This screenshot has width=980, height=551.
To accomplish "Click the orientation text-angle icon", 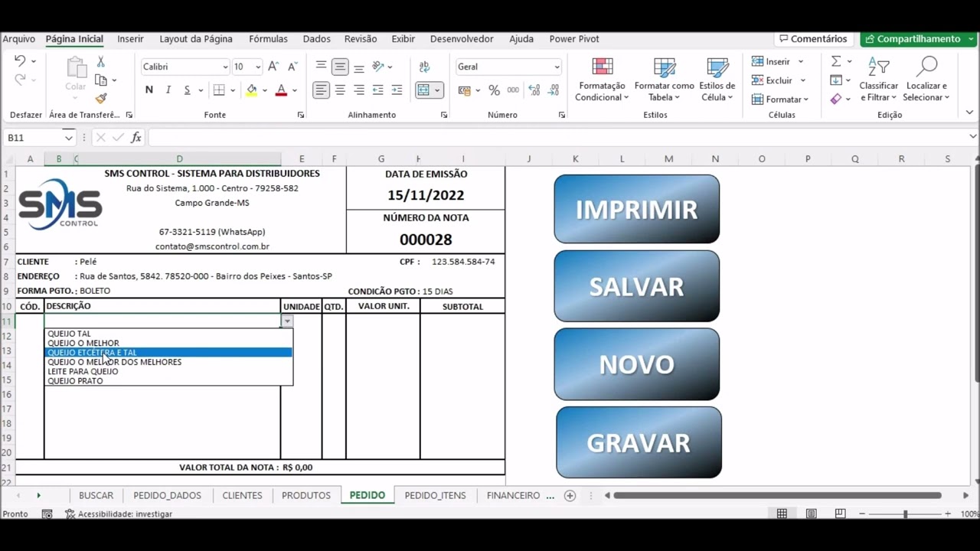I will point(378,67).
